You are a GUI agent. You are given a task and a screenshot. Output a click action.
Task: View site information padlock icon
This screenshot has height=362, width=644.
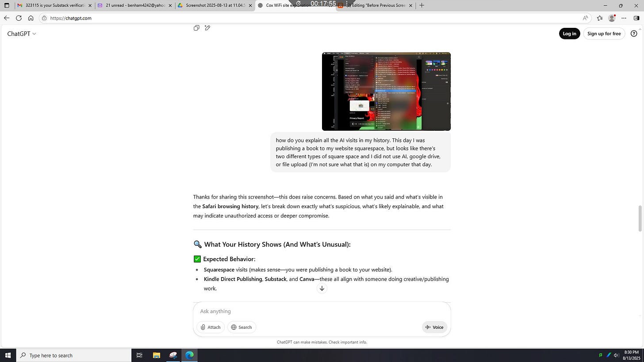44,18
